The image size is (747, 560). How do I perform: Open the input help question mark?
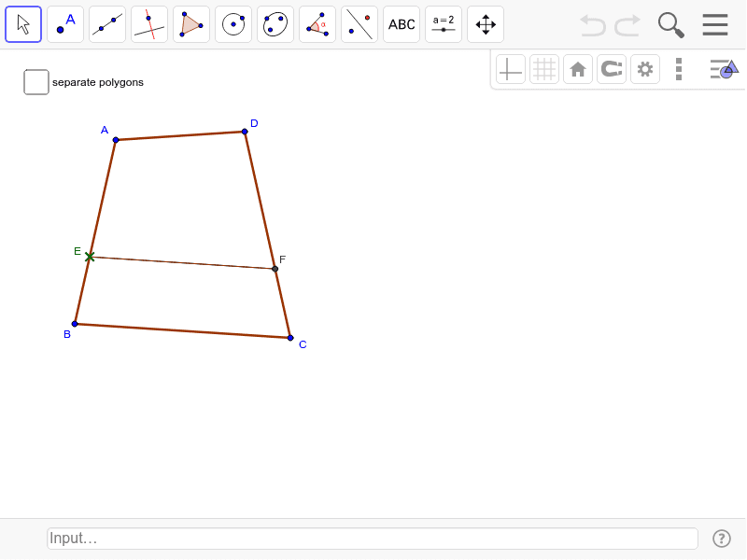tap(721, 539)
